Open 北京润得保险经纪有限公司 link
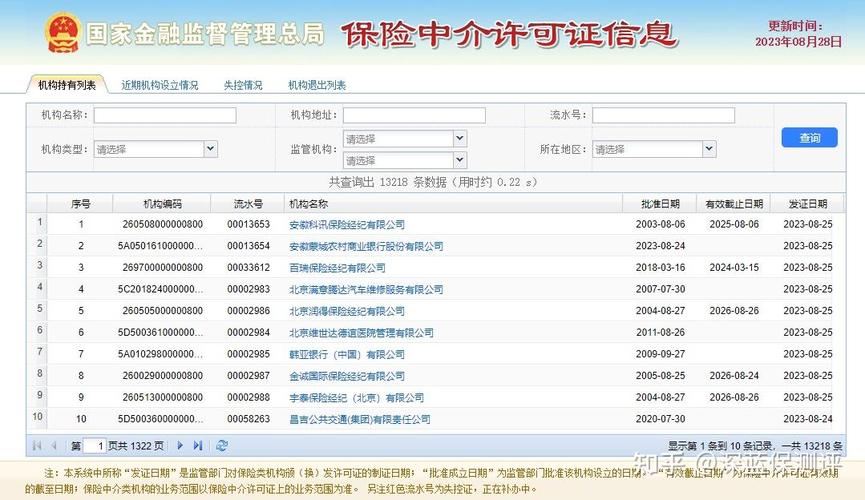The width and height of the screenshot is (865, 500). (x=347, y=311)
